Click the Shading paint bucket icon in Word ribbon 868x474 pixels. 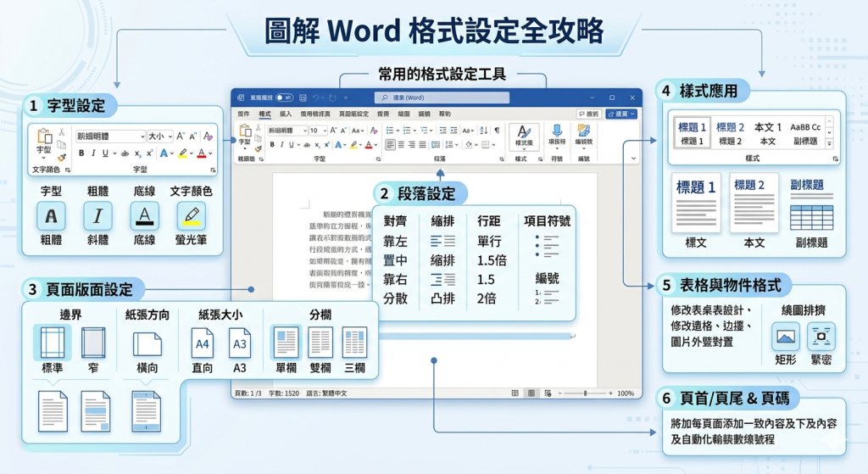tap(469, 144)
